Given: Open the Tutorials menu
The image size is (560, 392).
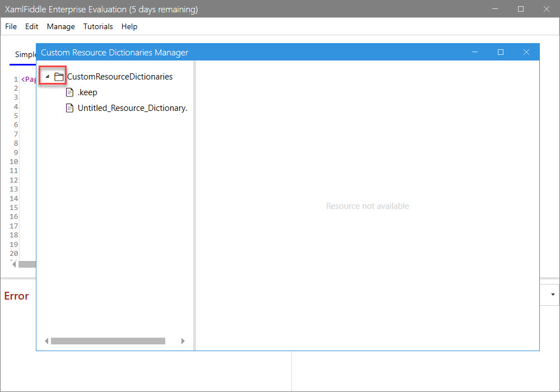Looking at the screenshot, I should pos(98,26).
